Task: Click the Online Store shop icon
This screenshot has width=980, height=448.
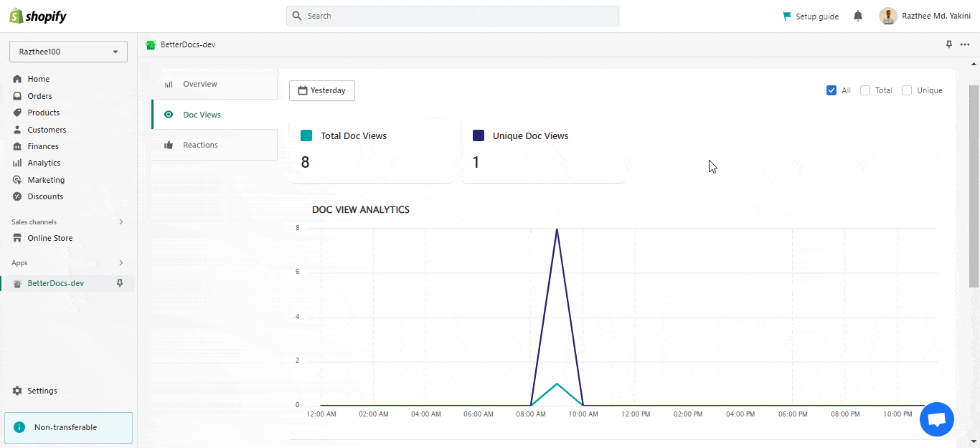Action: [x=17, y=238]
